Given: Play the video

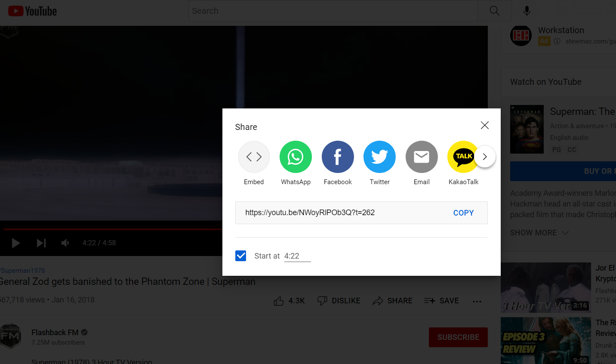Looking at the screenshot, I should (16, 243).
